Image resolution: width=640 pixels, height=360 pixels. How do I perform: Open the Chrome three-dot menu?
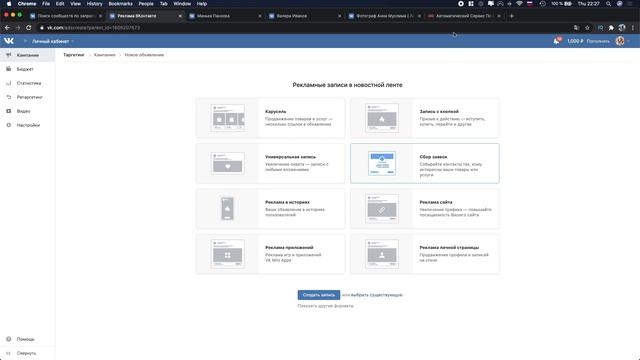633,28
